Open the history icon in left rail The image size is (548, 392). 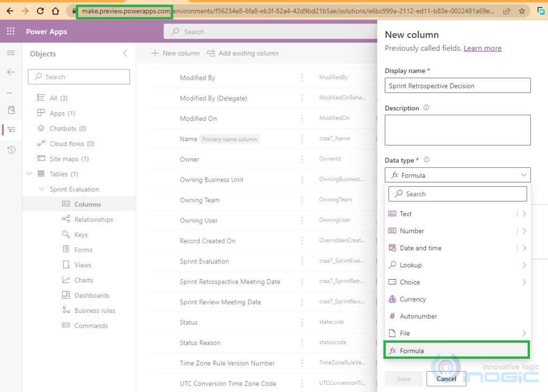pos(11,150)
